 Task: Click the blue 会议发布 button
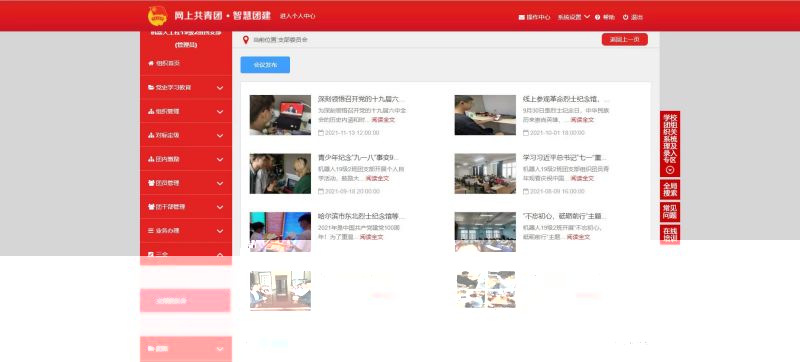265,65
